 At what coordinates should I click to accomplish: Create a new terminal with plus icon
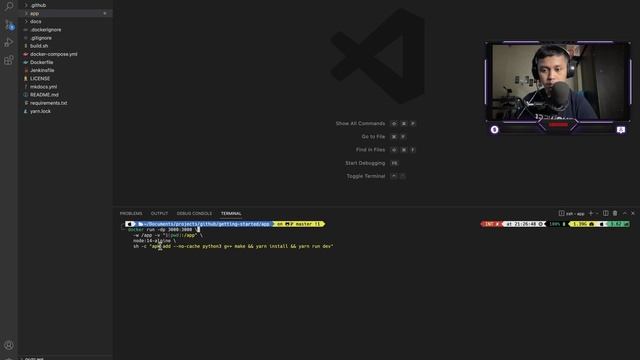(x=591, y=213)
